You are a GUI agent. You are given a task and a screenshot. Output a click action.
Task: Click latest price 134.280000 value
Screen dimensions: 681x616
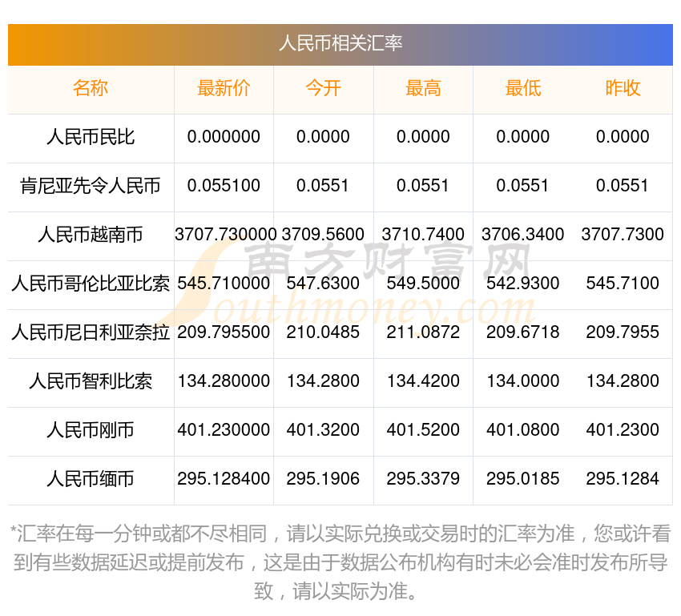point(224,381)
